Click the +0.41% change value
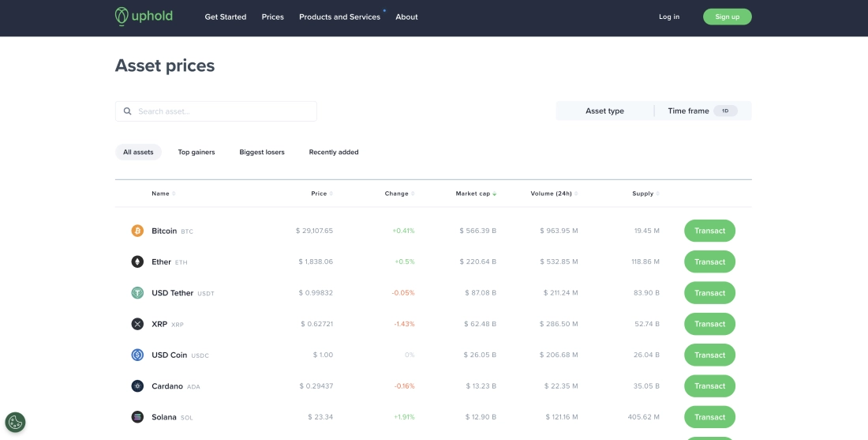The image size is (868, 440). 403,231
